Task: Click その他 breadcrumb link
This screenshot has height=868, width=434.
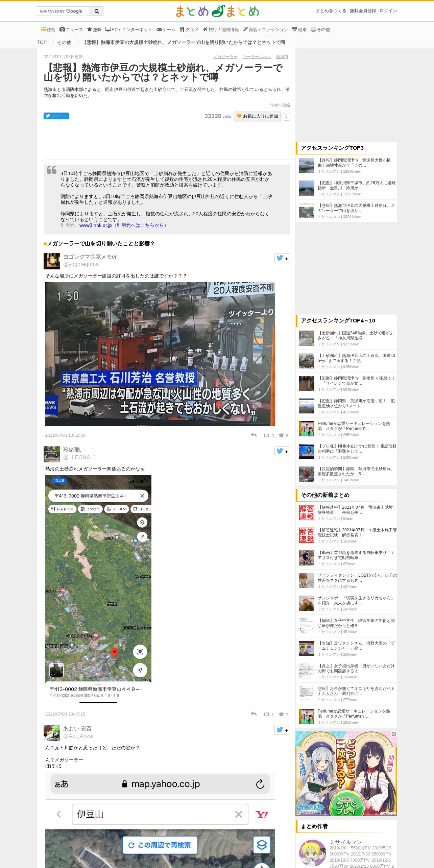Action: 64,42
